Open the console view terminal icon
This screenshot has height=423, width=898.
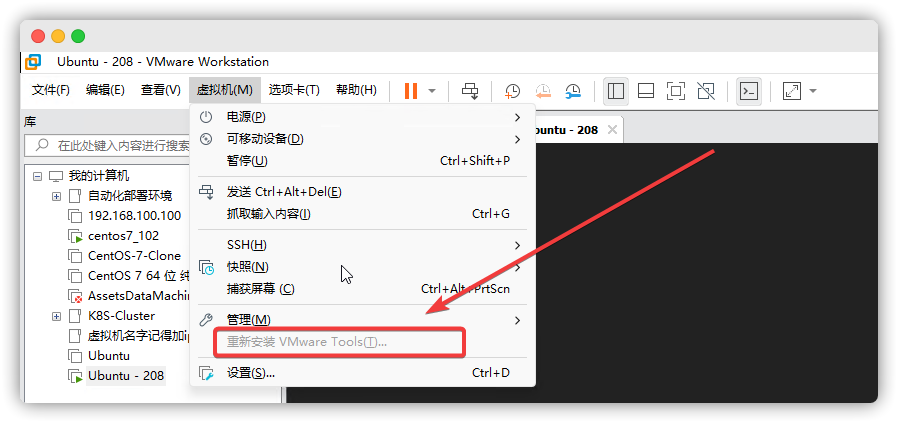[x=749, y=90]
